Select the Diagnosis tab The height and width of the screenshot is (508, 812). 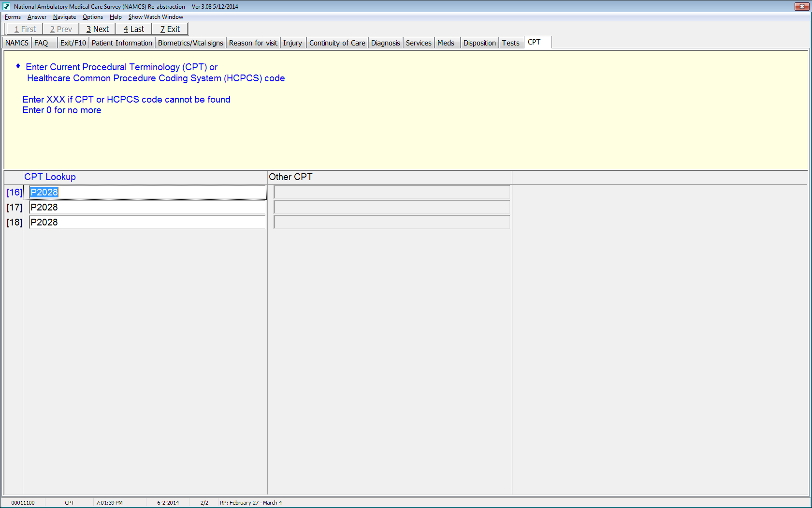tap(385, 43)
